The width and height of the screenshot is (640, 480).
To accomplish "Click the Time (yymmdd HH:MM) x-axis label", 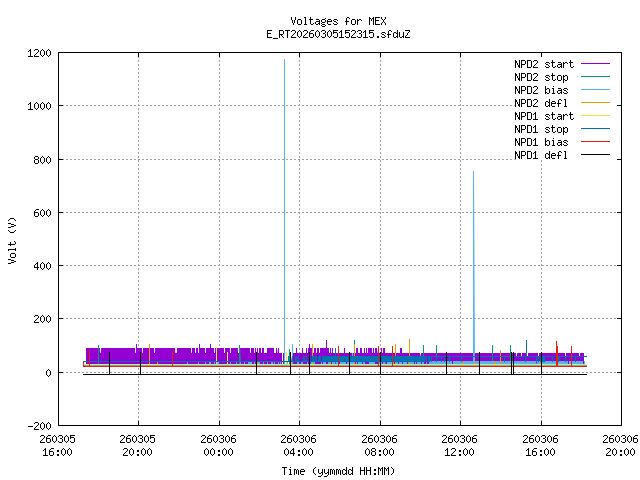I will click(x=338, y=470).
